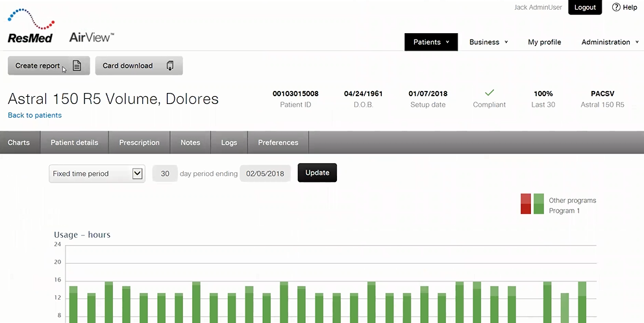644x323 pixels.
Task: Click the D.O.B. value 04/24/1961
Action: point(363,94)
